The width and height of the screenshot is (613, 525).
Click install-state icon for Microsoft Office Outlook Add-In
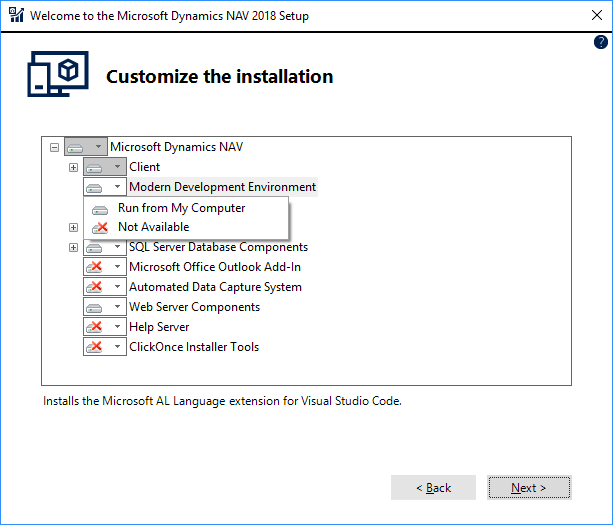click(94, 267)
